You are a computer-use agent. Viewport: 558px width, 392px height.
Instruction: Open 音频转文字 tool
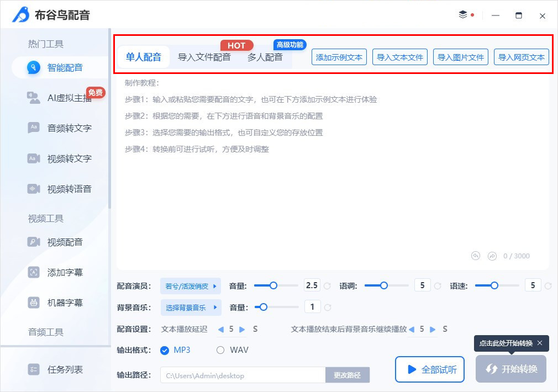61,128
